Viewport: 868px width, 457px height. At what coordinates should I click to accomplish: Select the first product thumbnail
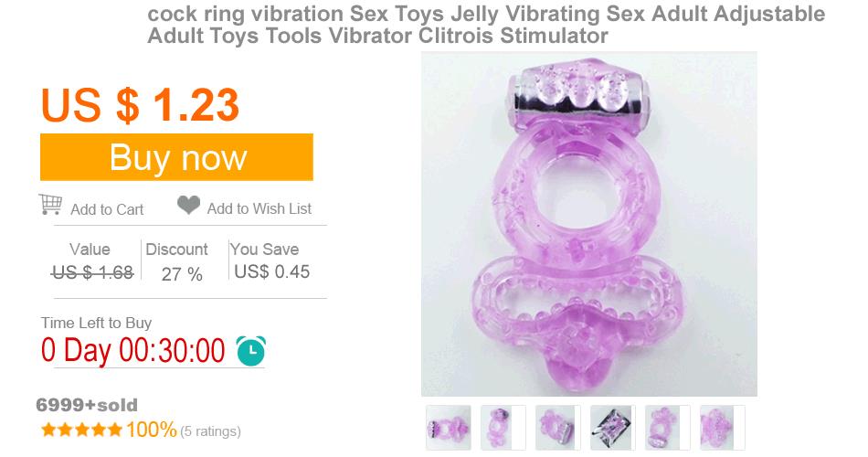(x=449, y=428)
